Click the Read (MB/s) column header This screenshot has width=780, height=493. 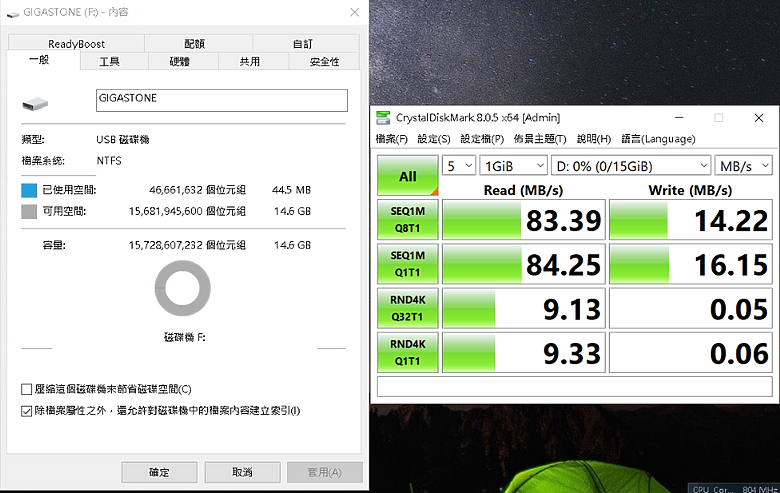(523, 191)
